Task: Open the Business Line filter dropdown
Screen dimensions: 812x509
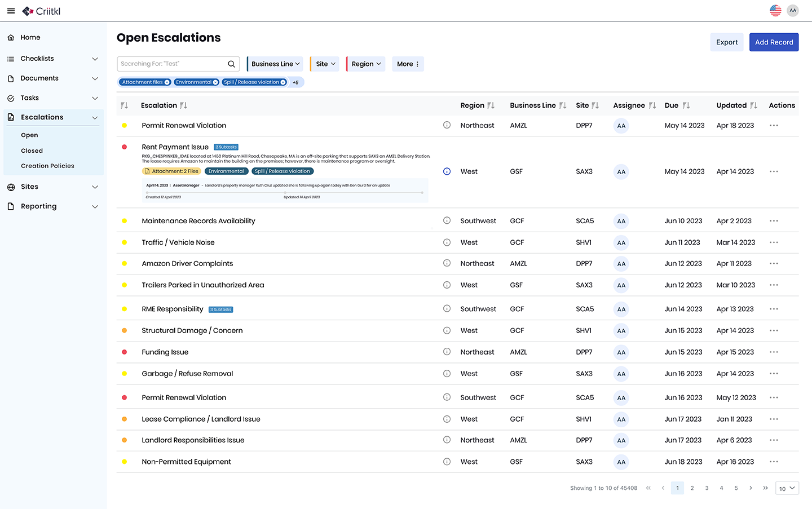Action: (275, 64)
